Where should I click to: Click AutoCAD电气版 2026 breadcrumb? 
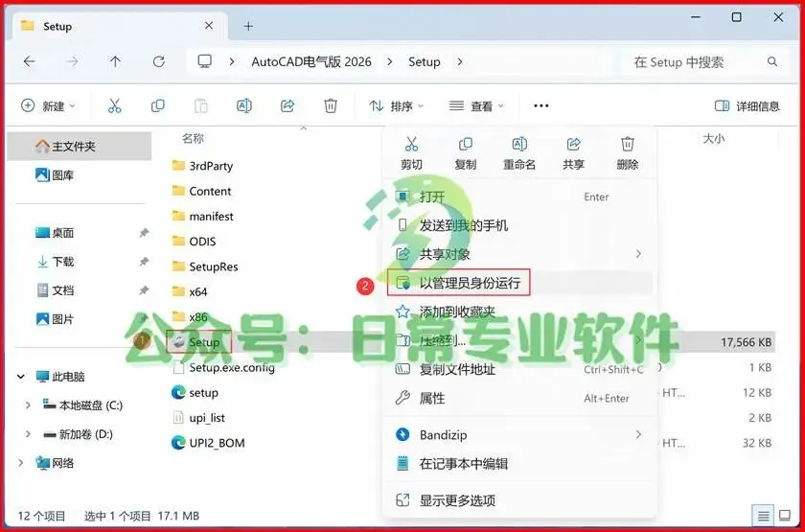pos(311,61)
